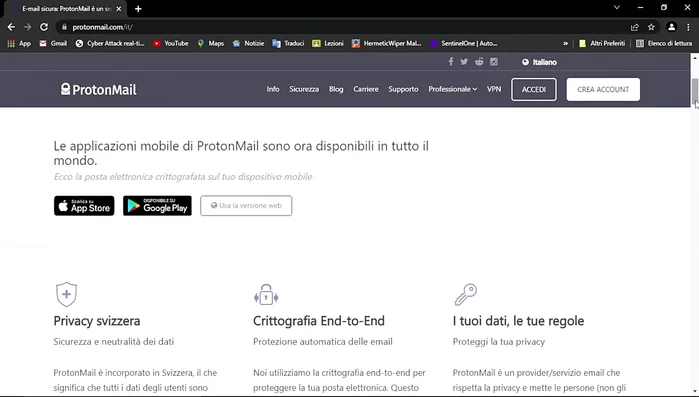This screenshot has width=699, height=397.
Task: Open the Chrome profile avatar
Action: [671, 27]
